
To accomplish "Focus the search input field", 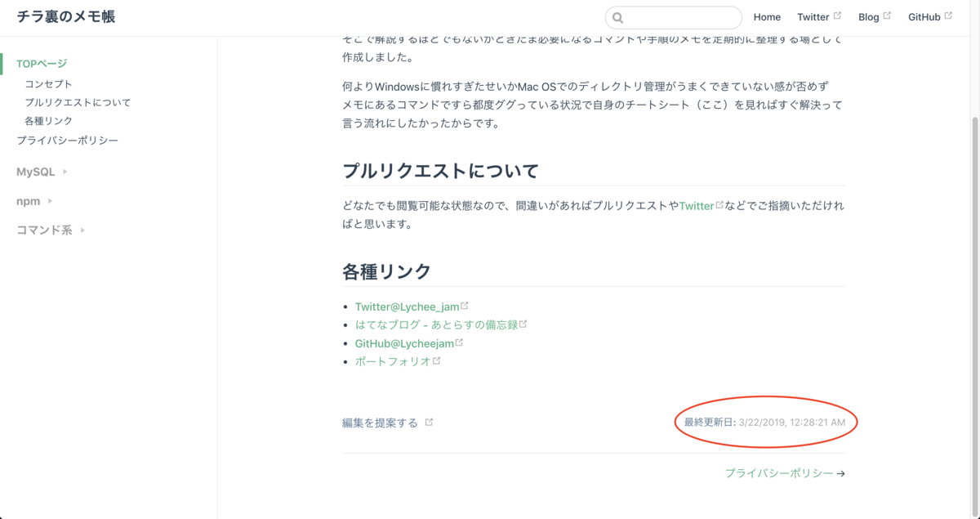I will pyautogui.click(x=674, y=17).
